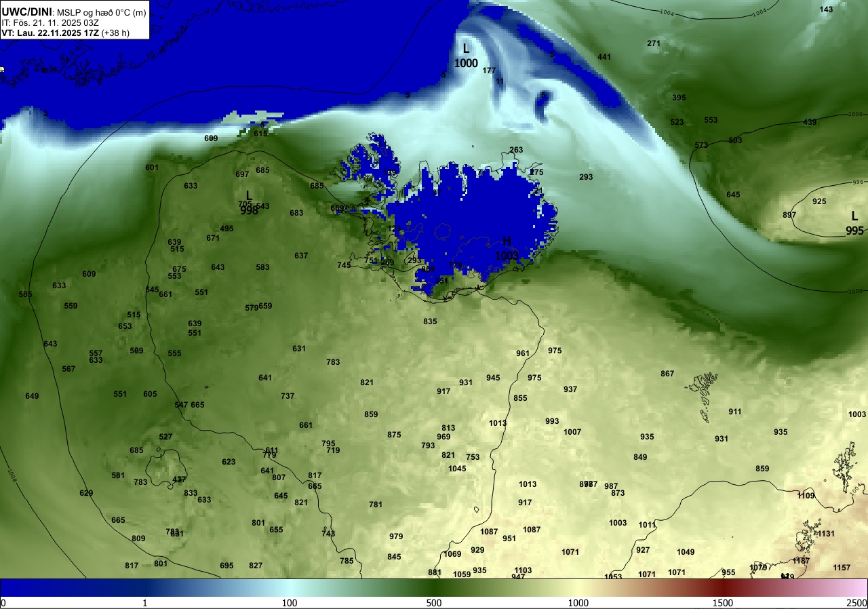The height and width of the screenshot is (609, 868).
Task: Click the freezing level value 495
Action: (226, 229)
